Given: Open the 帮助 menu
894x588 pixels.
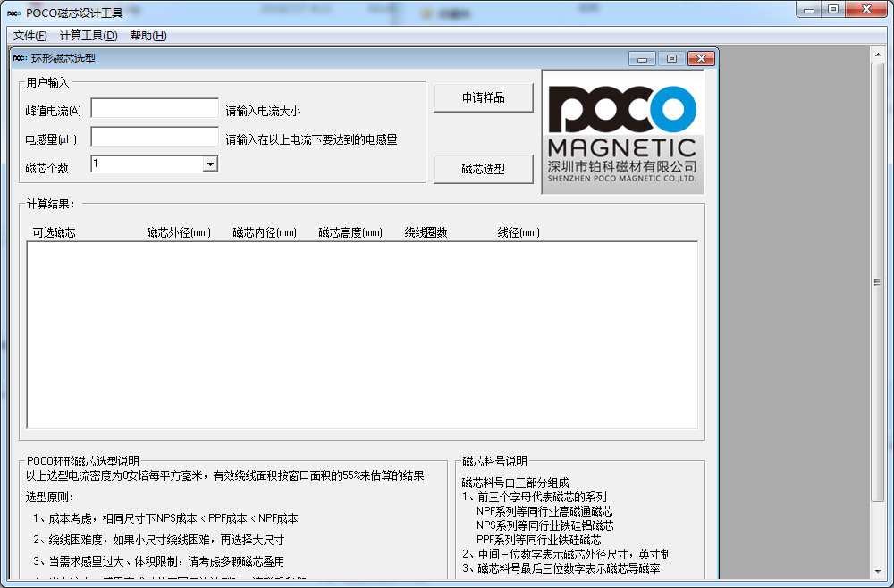Looking at the screenshot, I should pos(146,36).
